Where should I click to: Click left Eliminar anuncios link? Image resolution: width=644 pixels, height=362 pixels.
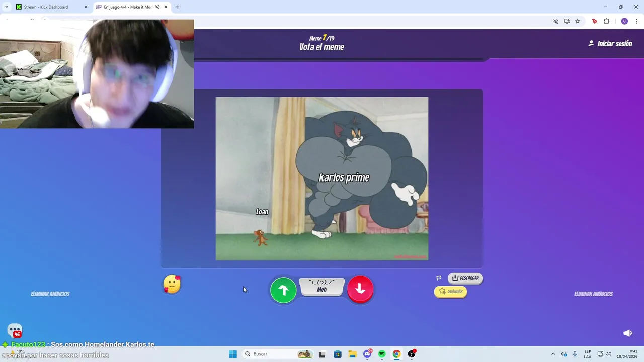click(x=50, y=294)
